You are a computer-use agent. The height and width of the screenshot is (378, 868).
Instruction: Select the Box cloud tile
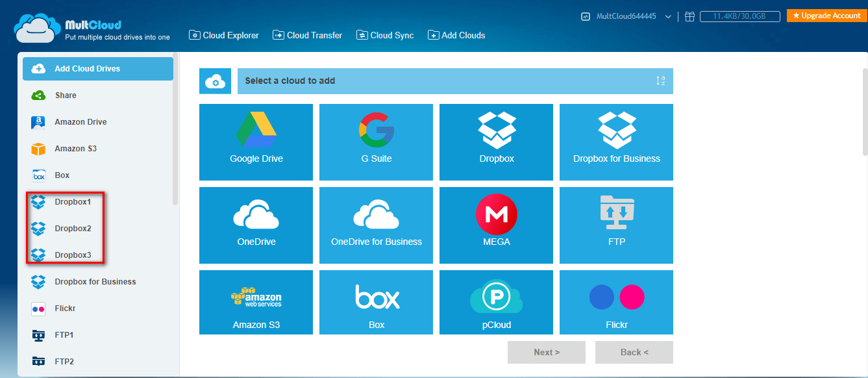tap(376, 302)
